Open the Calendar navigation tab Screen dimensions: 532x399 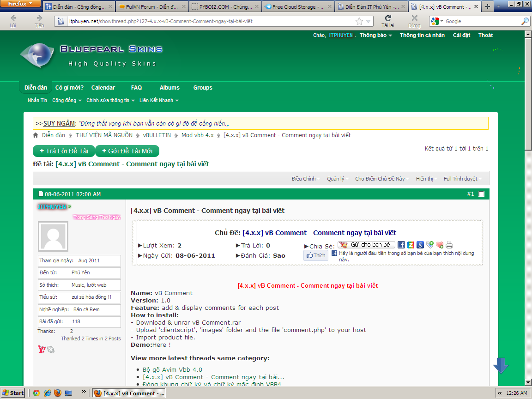click(103, 88)
